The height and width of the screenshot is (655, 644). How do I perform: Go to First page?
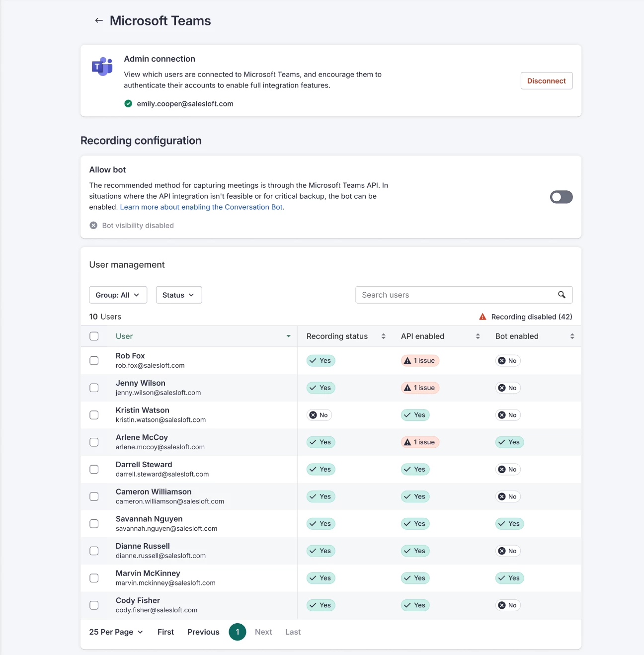165,632
